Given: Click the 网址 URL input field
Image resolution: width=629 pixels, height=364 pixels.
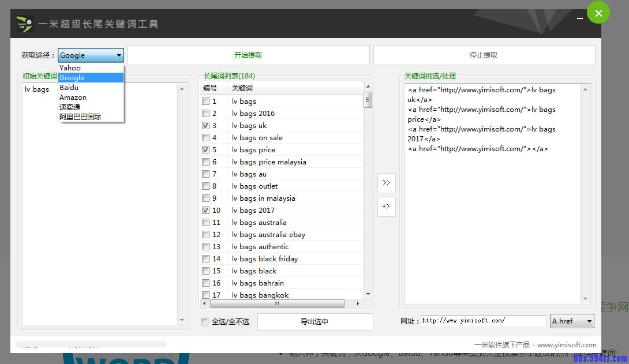Looking at the screenshot, I should click(482, 321).
